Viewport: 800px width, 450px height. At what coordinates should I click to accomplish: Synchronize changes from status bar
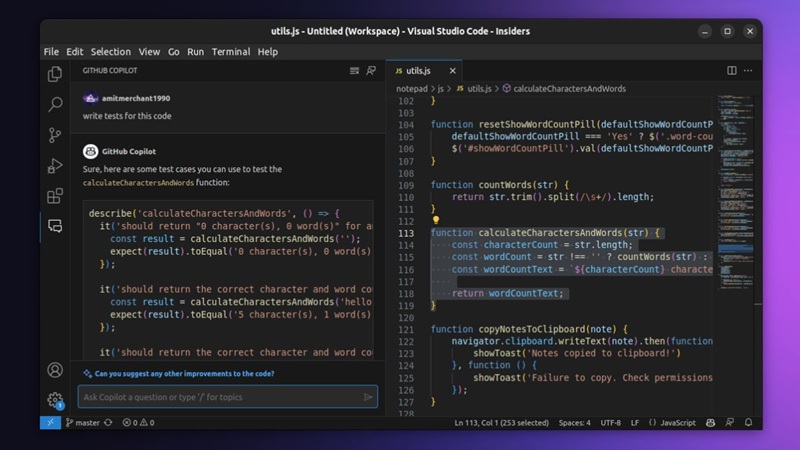[108, 422]
